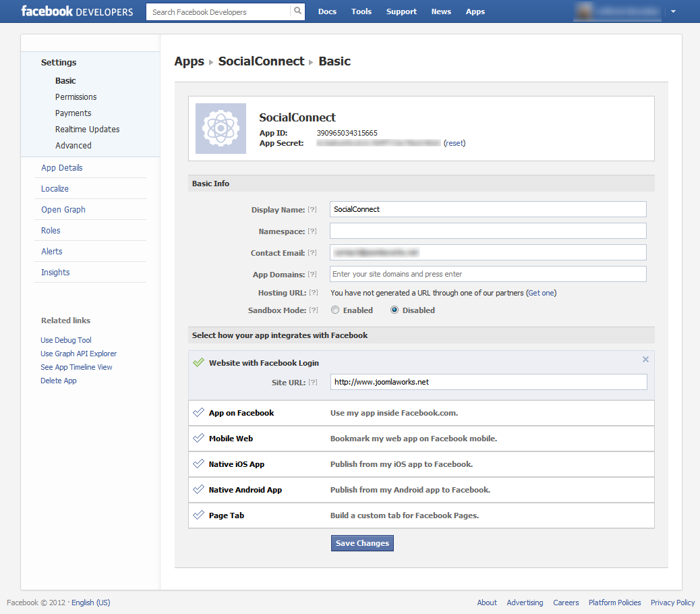Expand the Native iOS App integration row
The image size is (700, 614).
(421, 464)
